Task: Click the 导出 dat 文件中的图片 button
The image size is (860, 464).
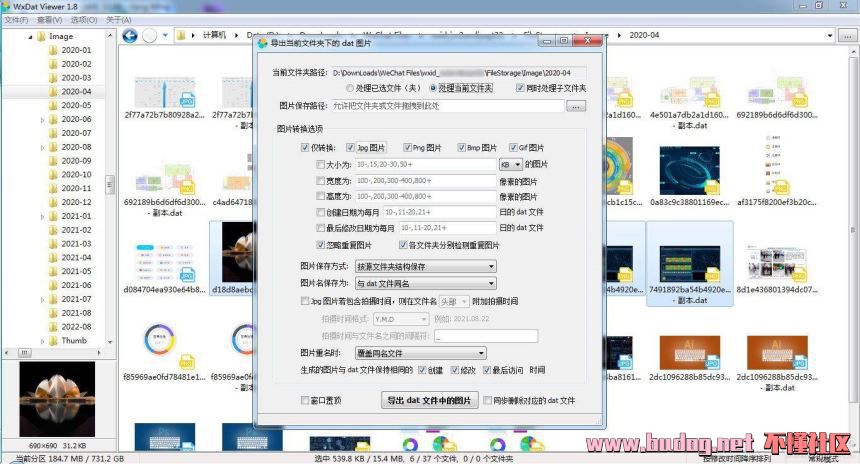Action: [428, 400]
